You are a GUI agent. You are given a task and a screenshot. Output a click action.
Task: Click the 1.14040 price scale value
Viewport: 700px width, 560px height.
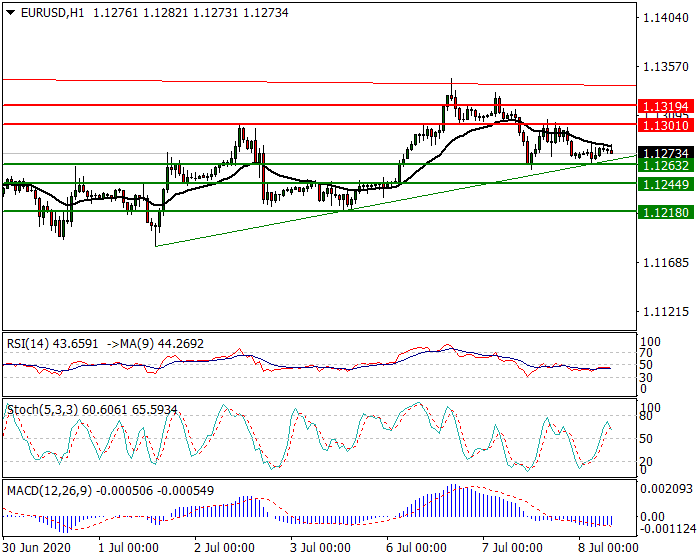click(666, 18)
